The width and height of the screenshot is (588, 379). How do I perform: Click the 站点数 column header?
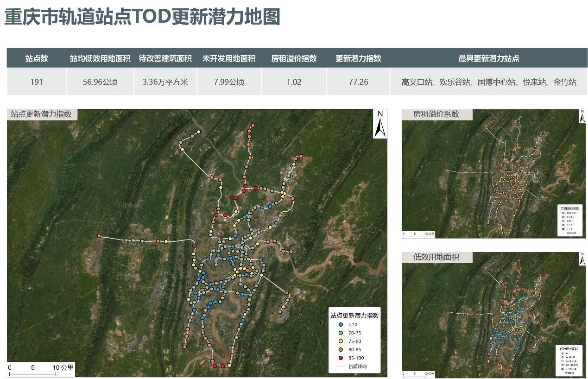point(37,58)
